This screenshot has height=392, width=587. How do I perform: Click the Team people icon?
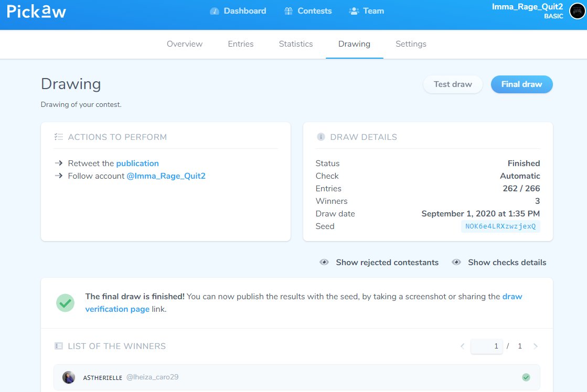[354, 11]
